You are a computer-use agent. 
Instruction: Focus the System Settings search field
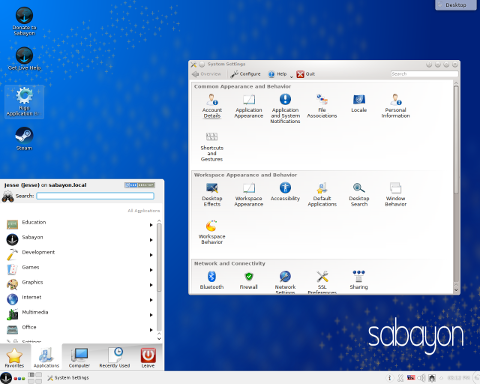coord(424,74)
